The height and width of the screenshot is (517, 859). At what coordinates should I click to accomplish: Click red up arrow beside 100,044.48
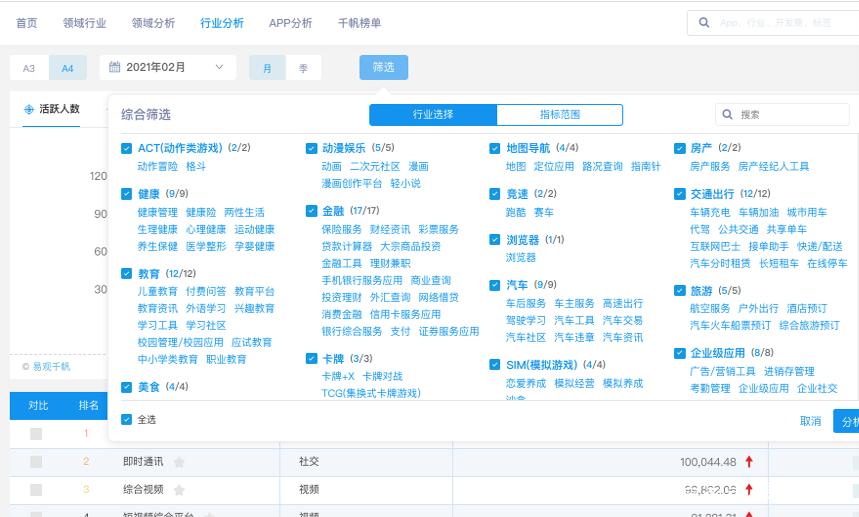click(x=749, y=462)
